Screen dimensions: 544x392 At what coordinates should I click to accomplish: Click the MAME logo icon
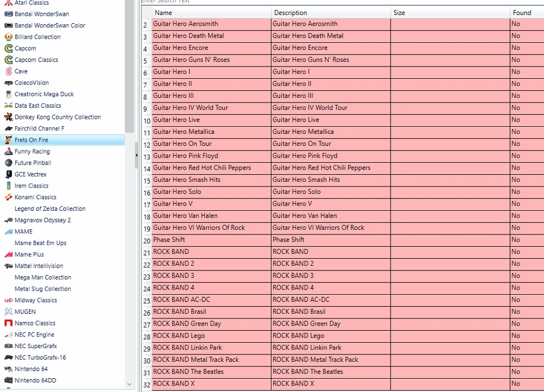click(8, 232)
